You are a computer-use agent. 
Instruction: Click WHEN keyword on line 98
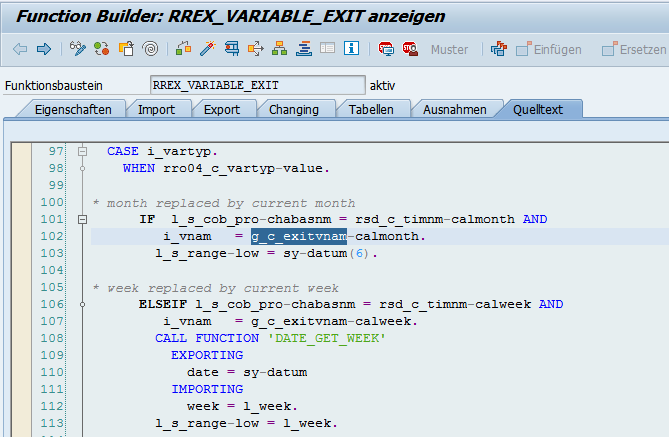139,168
